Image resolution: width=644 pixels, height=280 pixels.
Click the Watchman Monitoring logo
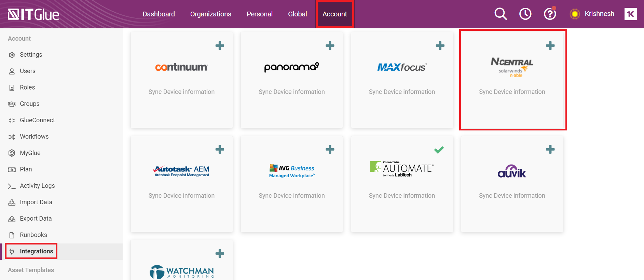click(x=181, y=272)
